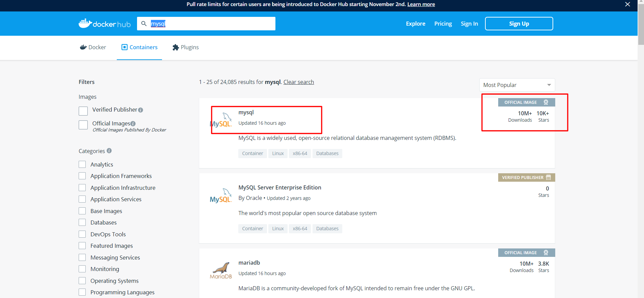Click the mariadb "10M+ Downloads" count
This screenshot has height=298, width=644.
[x=522, y=267]
